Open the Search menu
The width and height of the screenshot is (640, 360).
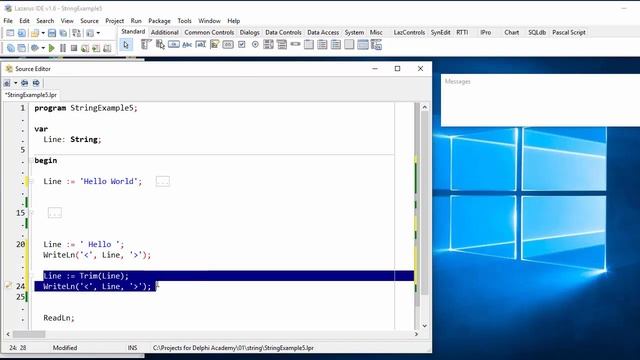(45, 21)
